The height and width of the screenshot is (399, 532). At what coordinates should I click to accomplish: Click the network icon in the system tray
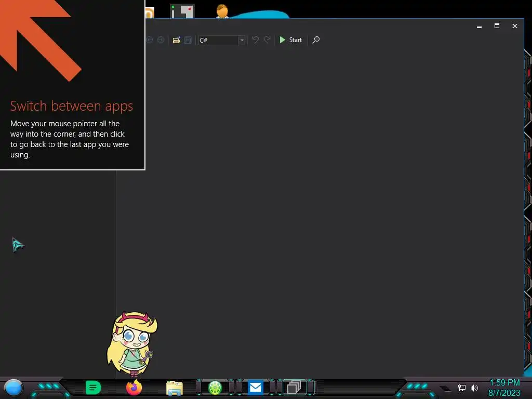[x=461, y=388]
